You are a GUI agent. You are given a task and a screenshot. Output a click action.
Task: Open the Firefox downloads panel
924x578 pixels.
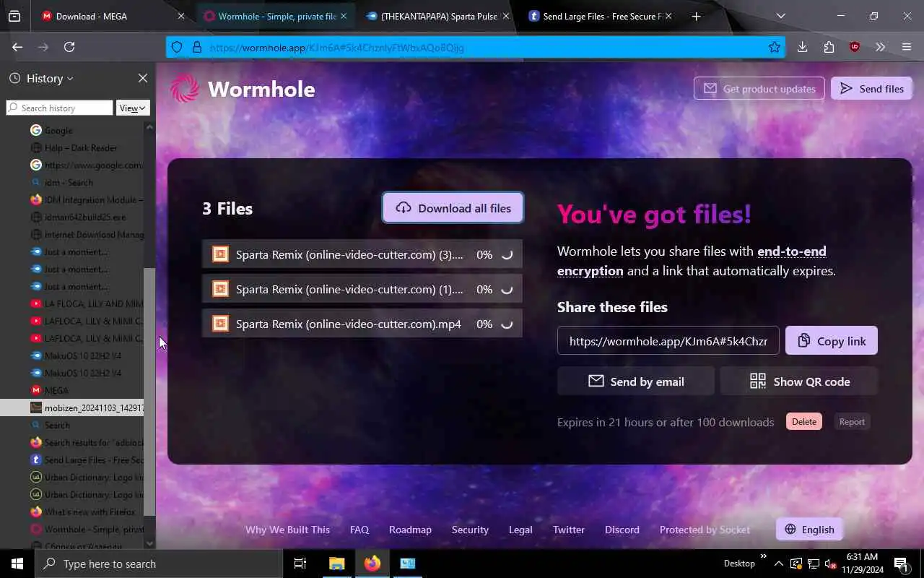tap(802, 47)
